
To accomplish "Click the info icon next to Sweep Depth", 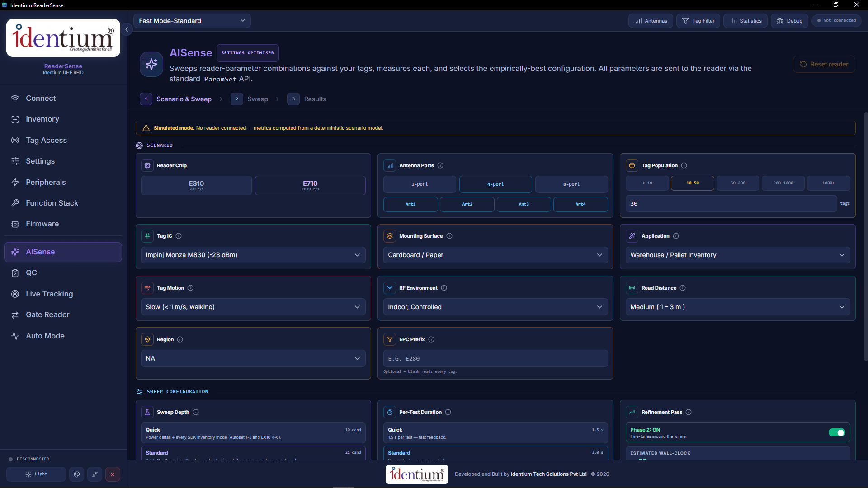I will coord(196,412).
